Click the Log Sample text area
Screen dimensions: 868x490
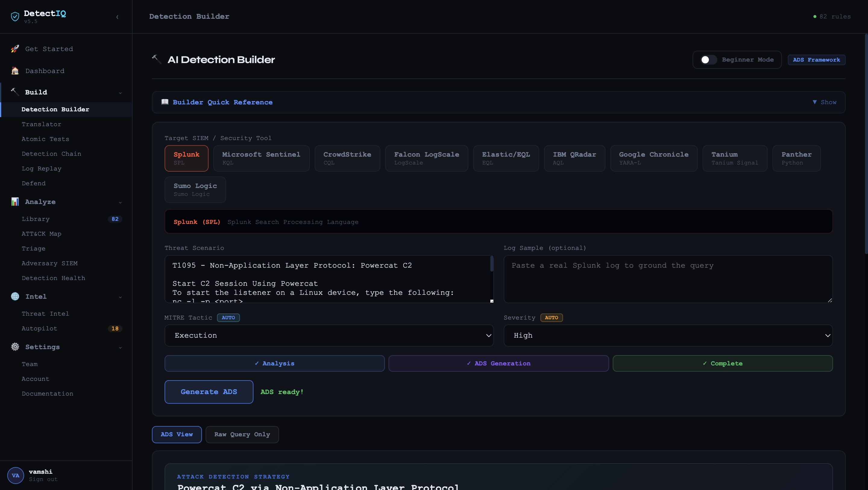pos(668,279)
